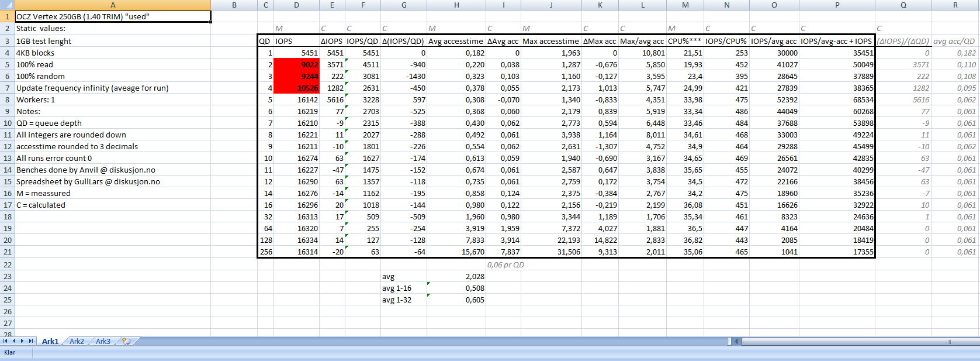Select the 'avg 1-32' label cell
The width and height of the screenshot is (980, 361).
coord(404,300)
